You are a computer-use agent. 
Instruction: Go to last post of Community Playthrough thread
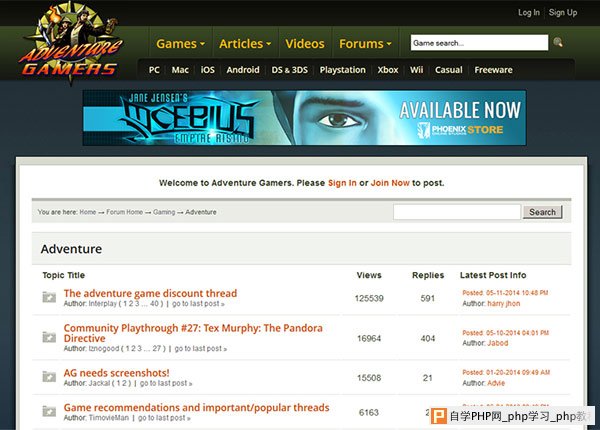(x=201, y=349)
